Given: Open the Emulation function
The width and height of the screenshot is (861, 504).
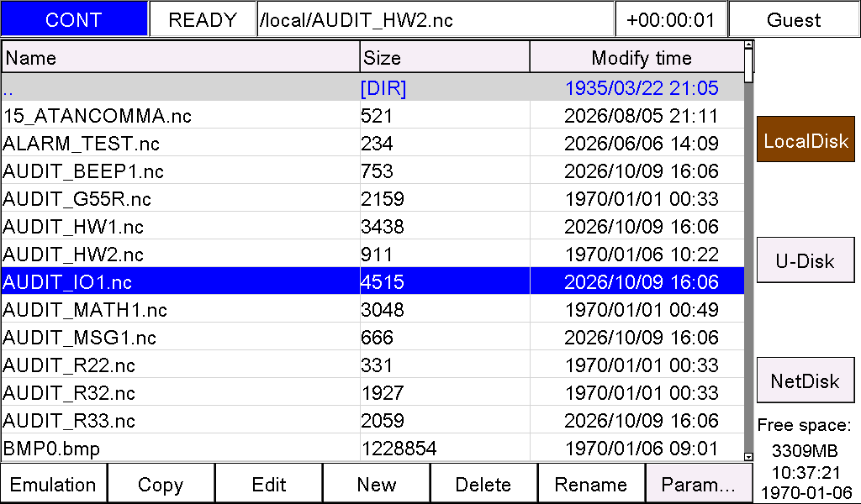Looking at the screenshot, I should click(x=53, y=484).
